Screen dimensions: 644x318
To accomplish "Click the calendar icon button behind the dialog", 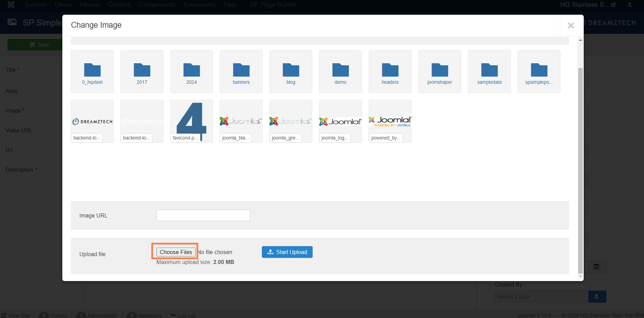I will (596, 267).
